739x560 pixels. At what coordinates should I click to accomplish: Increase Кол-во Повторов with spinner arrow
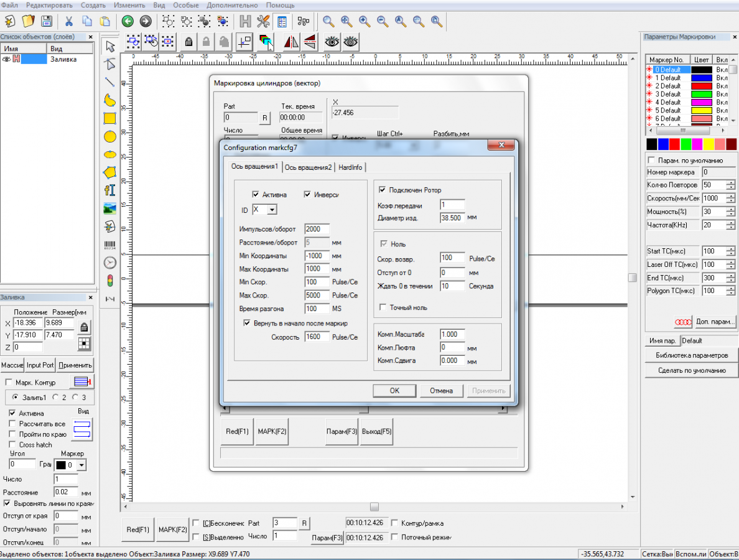point(730,183)
